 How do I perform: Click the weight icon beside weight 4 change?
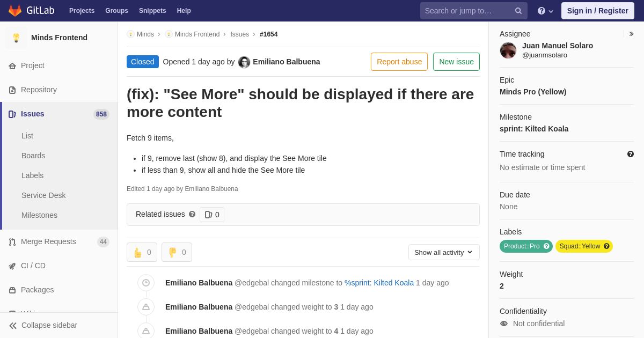[146, 330]
